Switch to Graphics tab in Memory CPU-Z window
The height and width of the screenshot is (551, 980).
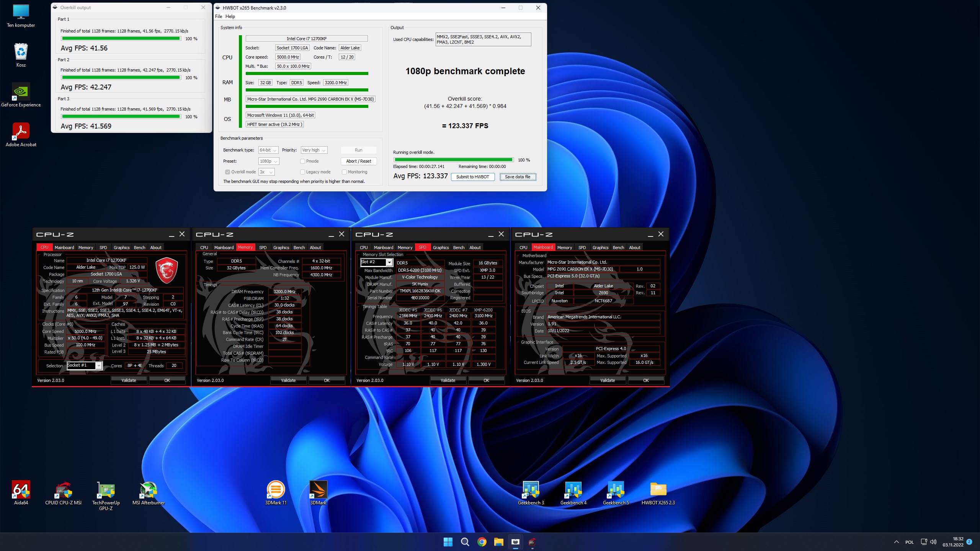pos(281,248)
